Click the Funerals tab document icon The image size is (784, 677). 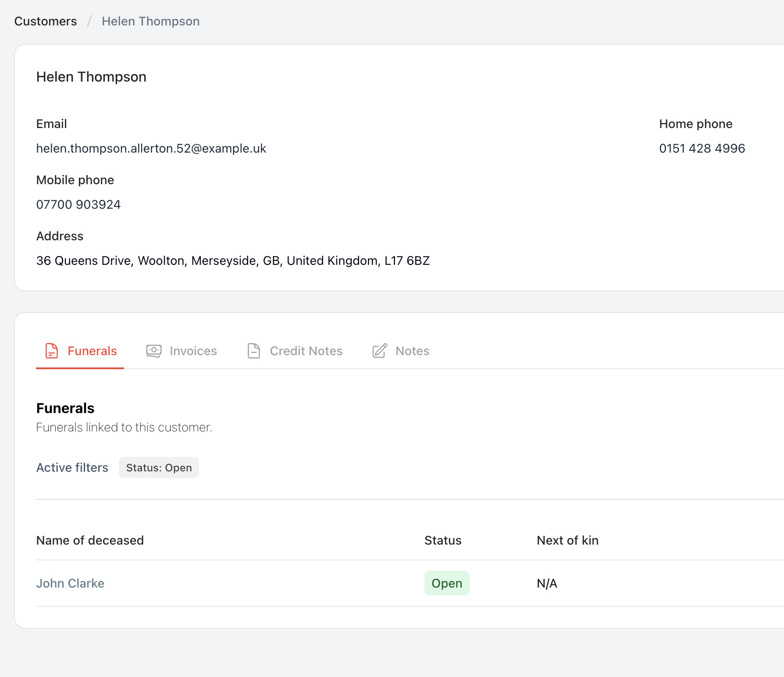click(52, 351)
